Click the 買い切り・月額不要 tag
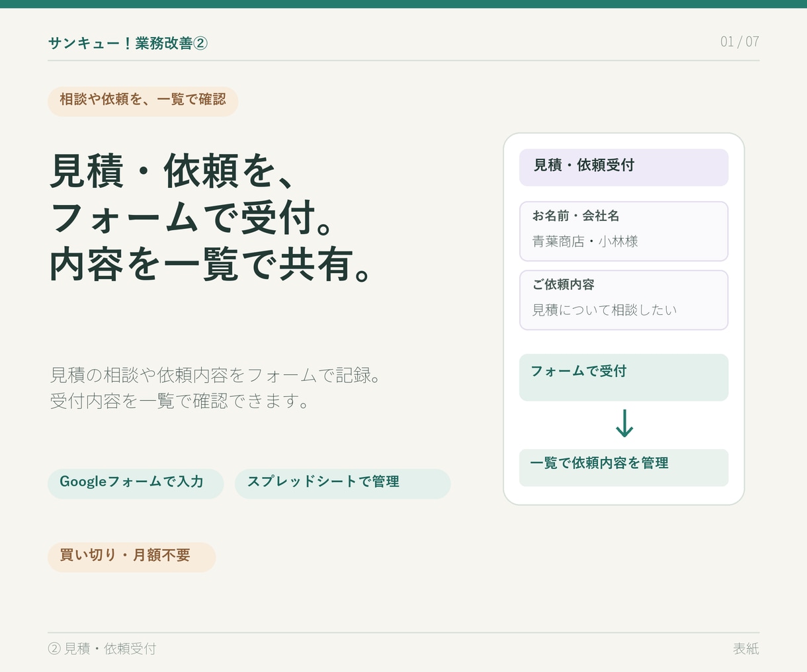The image size is (807, 672). coord(132,557)
